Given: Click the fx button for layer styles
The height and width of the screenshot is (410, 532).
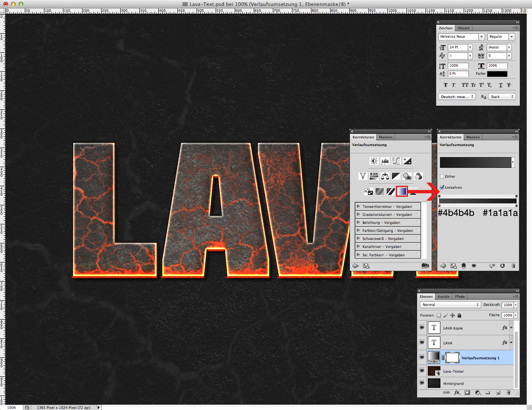Looking at the screenshot, I should [457, 392].
